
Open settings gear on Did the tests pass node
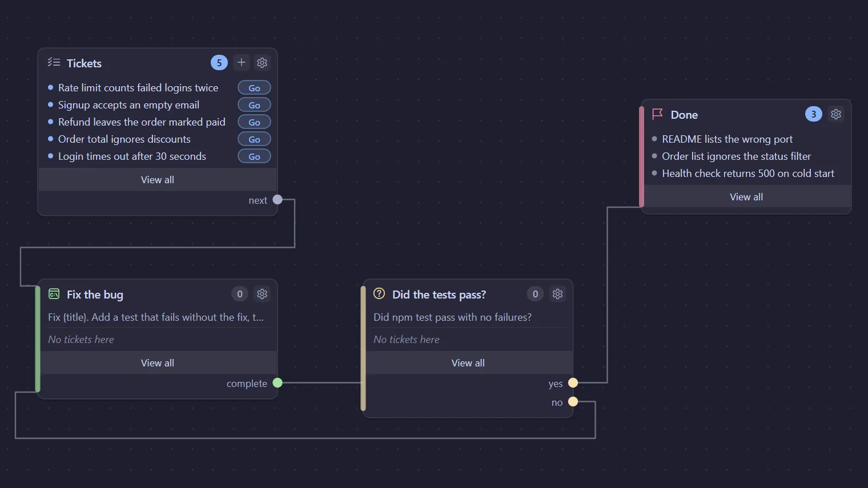point(558,294)
